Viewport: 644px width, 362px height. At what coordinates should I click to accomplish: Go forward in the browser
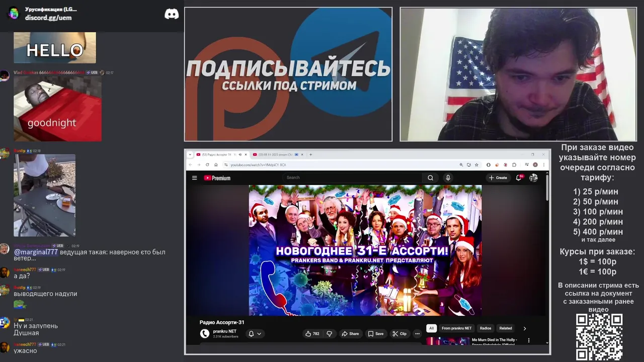[x=199, y=165]
